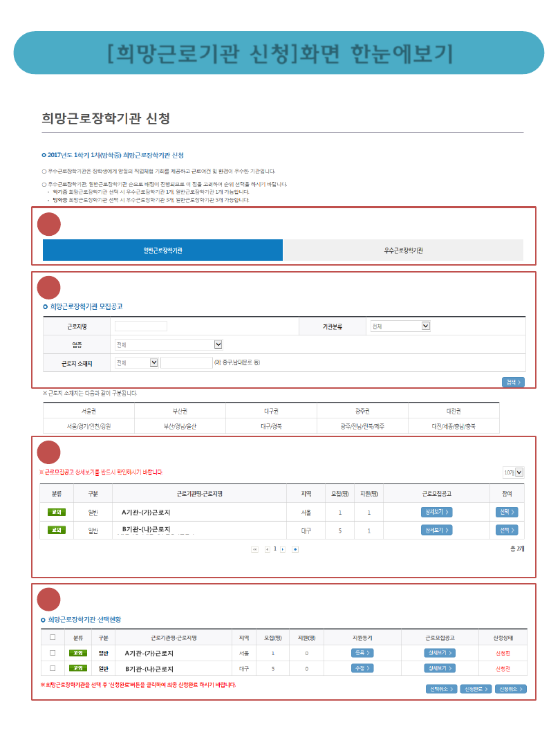The height and width of the screenshot is (747, 560).
Task: Click the 근로지명 text input field
Action: tap(141, 326)
